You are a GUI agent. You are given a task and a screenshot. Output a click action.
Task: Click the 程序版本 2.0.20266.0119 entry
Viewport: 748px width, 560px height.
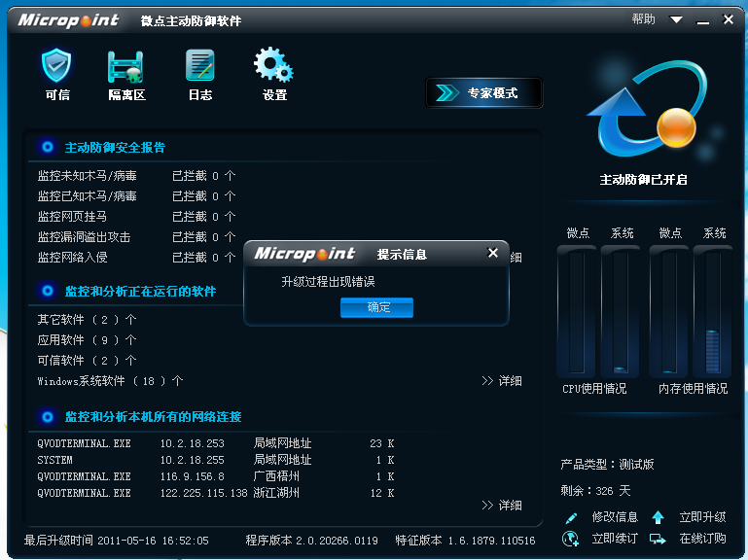311,541
